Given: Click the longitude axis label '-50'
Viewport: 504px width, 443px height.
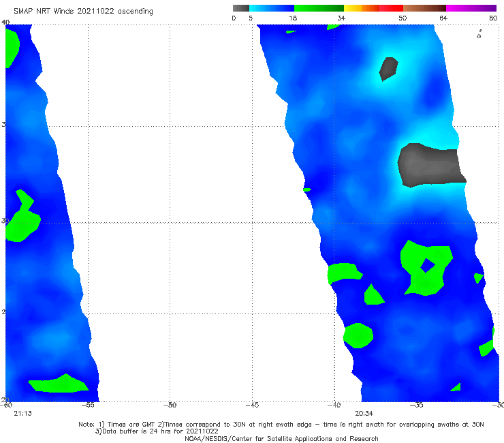Looking at the screenshot, I should [x=170, y=405].
